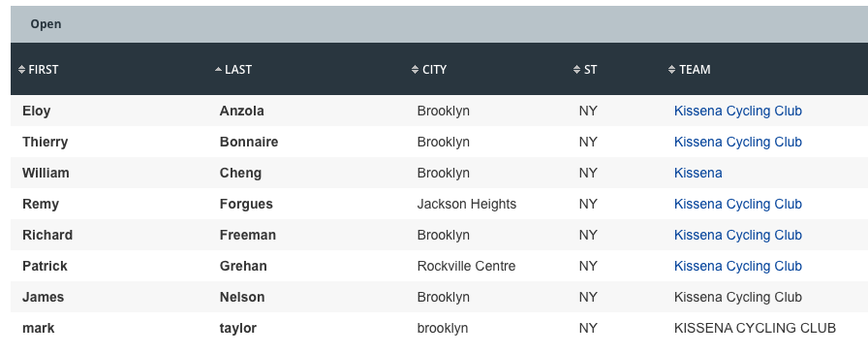Click the LAST column ascending sort arrow

tap(218, 69)
